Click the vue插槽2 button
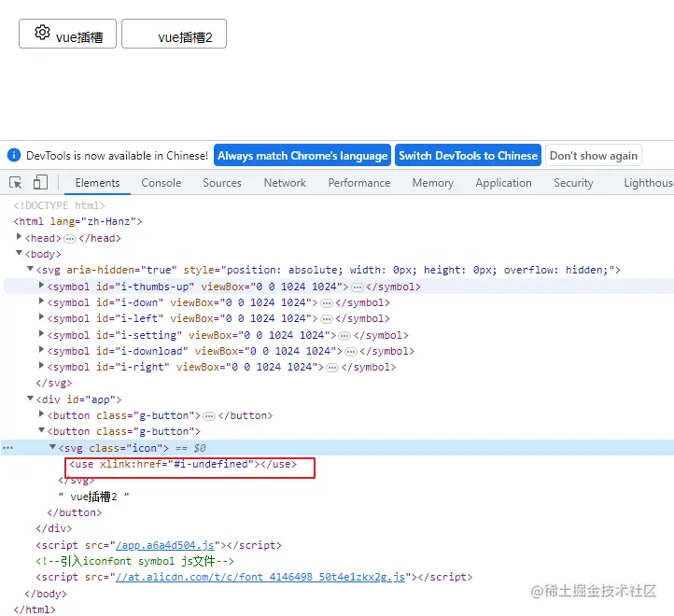The width and height of the screenshot is (674, 616). pos(174,34)
